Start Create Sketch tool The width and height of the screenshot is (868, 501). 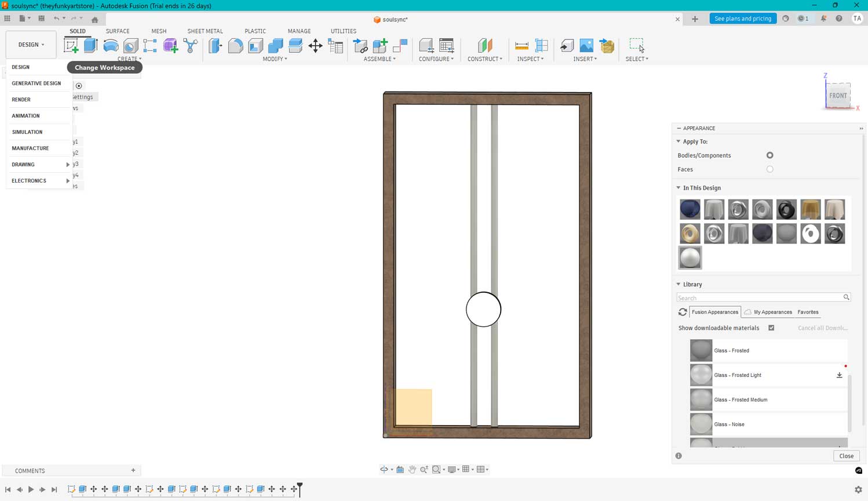point(71,46)
